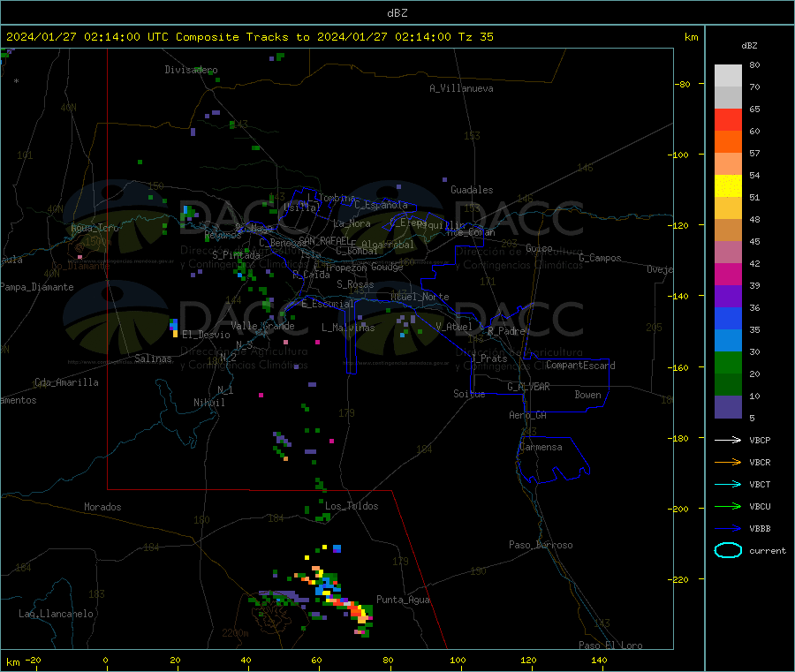The width and height of the screenshot is (795, 672).
Task: Click the 'Paso_El_Loro' map label
Action: tap(610, 646)
